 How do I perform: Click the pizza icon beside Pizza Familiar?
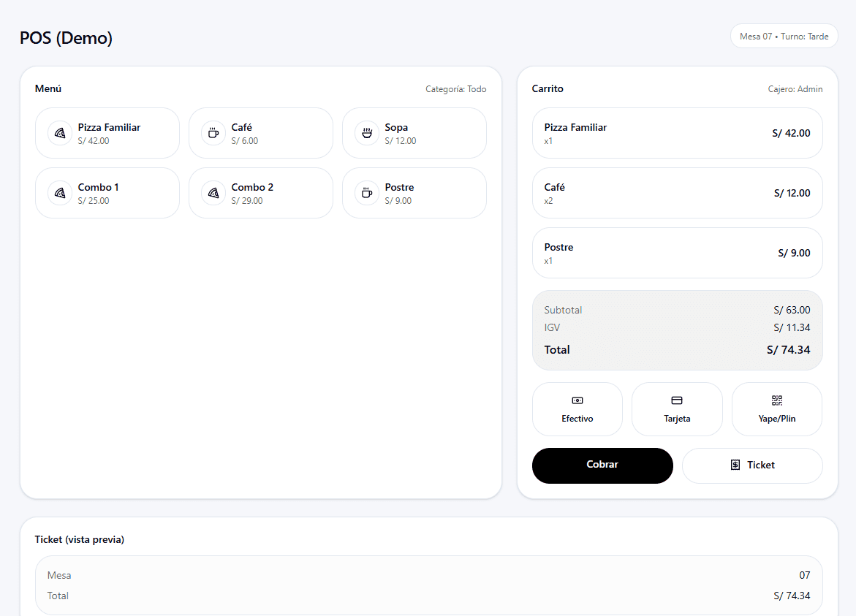60,133
